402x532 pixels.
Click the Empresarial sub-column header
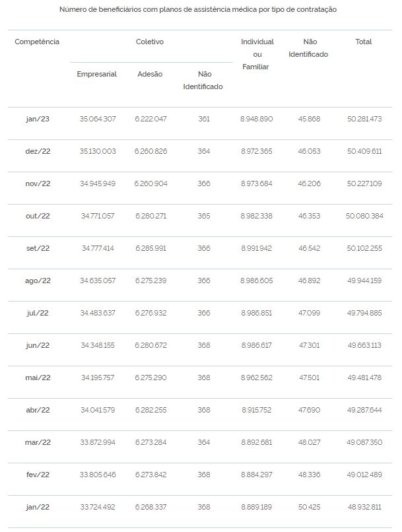(x=96, y=74)
